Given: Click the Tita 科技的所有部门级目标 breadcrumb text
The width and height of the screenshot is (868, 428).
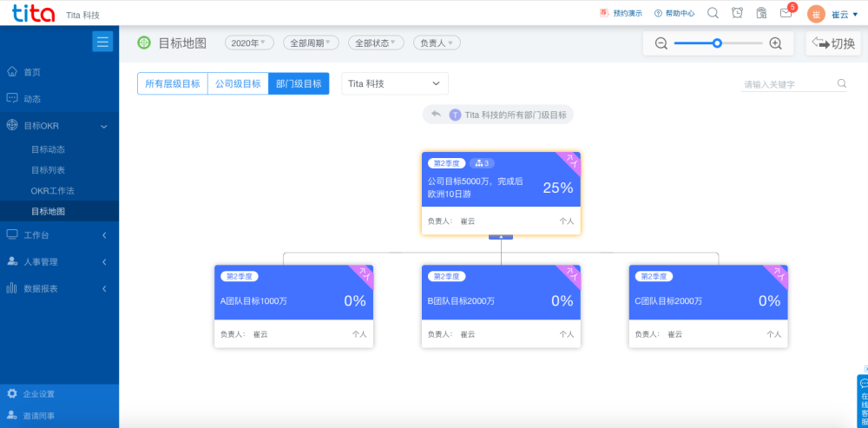Looking at the screenshot, I should 516,115.
